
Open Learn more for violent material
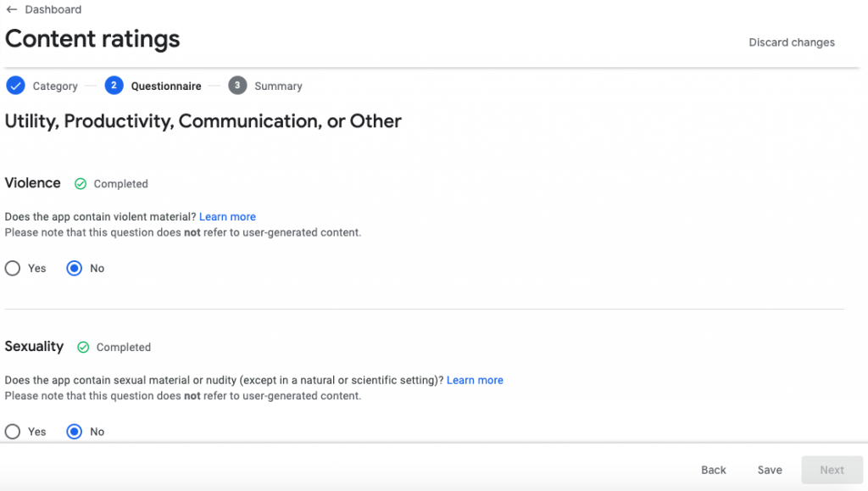227,217
